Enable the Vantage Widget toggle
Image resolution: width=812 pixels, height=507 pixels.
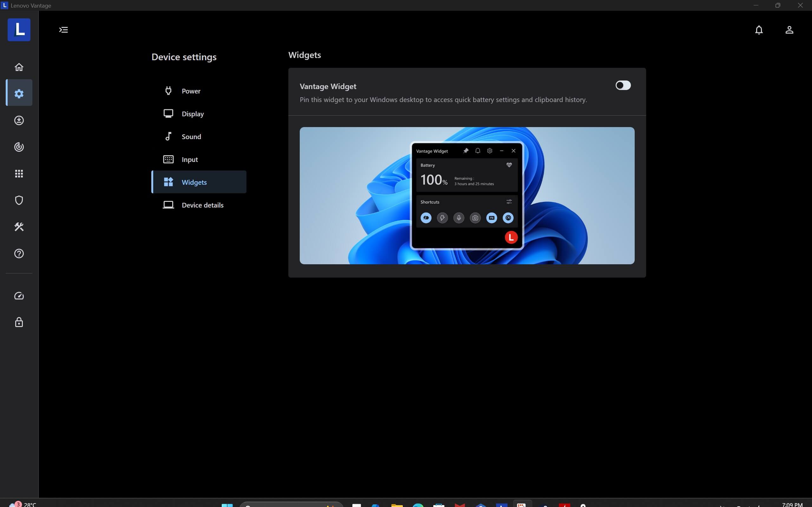[x=623, y=86]
